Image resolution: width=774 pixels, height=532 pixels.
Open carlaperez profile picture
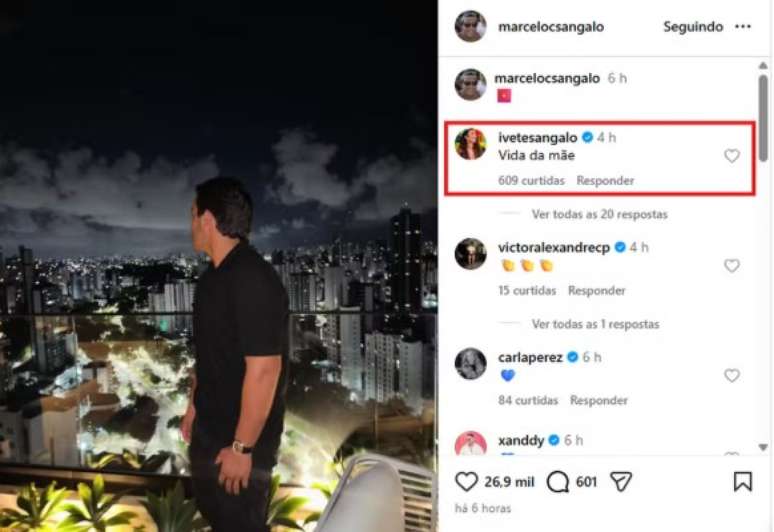(x=470, y=364)
